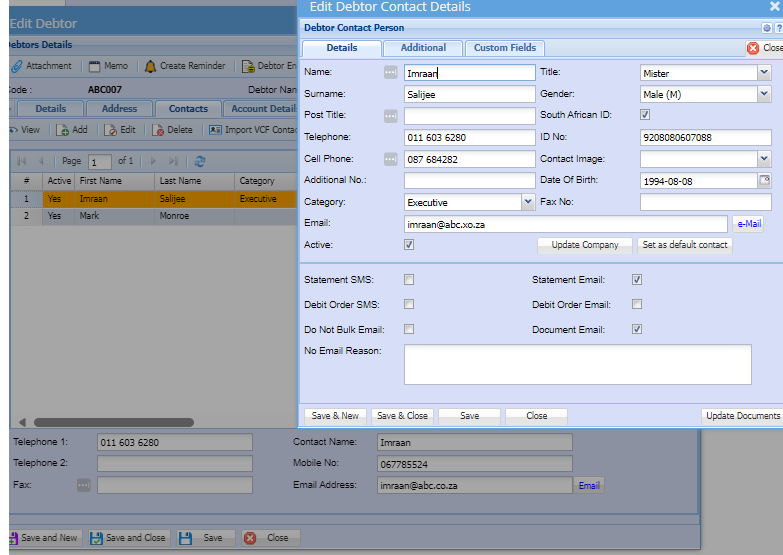Toggle the Debit Order Email checkbox
783x555 pixels.
[637, 305]
